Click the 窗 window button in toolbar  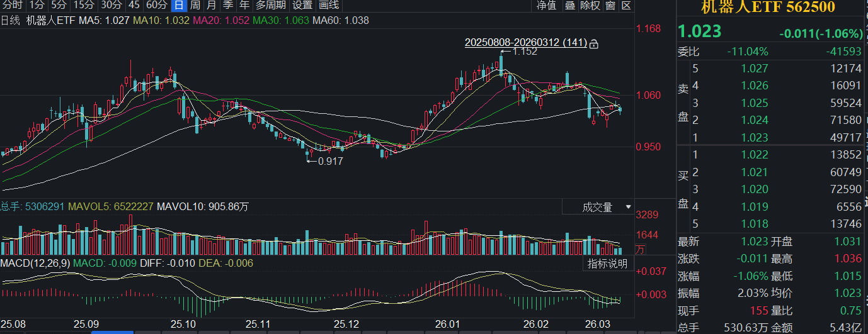pos(610,6)
